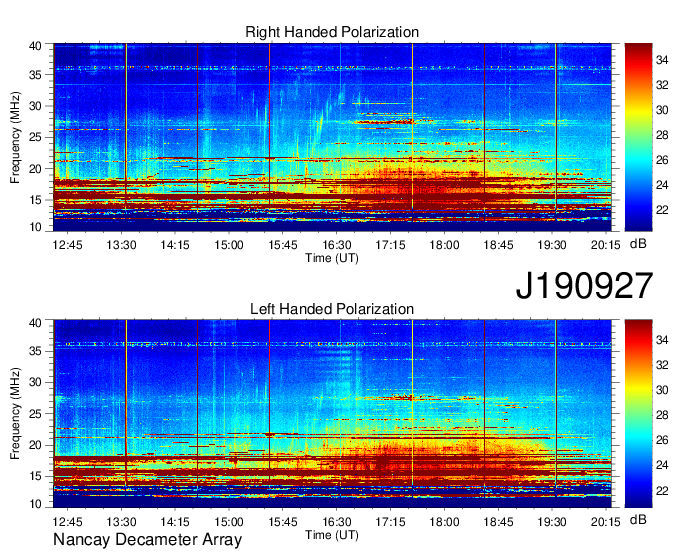Click the 30 MHz tick label on the lower plot
The image size is (680, 552).
click(x=35, y=382)
